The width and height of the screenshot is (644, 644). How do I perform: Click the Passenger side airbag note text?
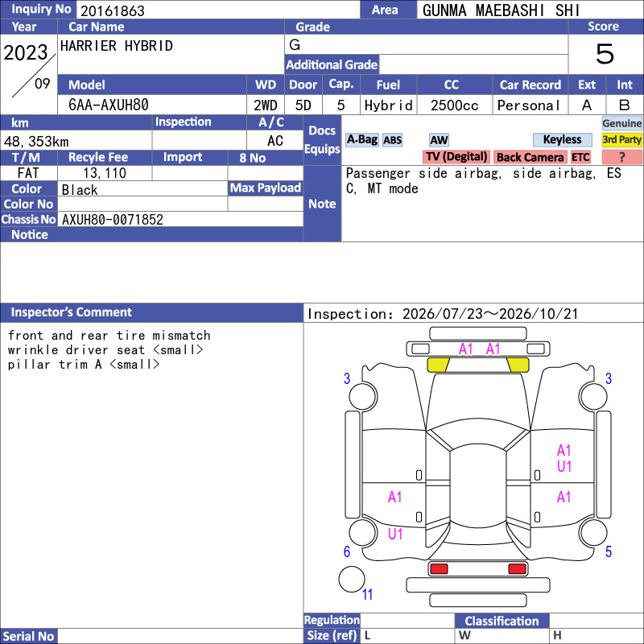point(484,180)
